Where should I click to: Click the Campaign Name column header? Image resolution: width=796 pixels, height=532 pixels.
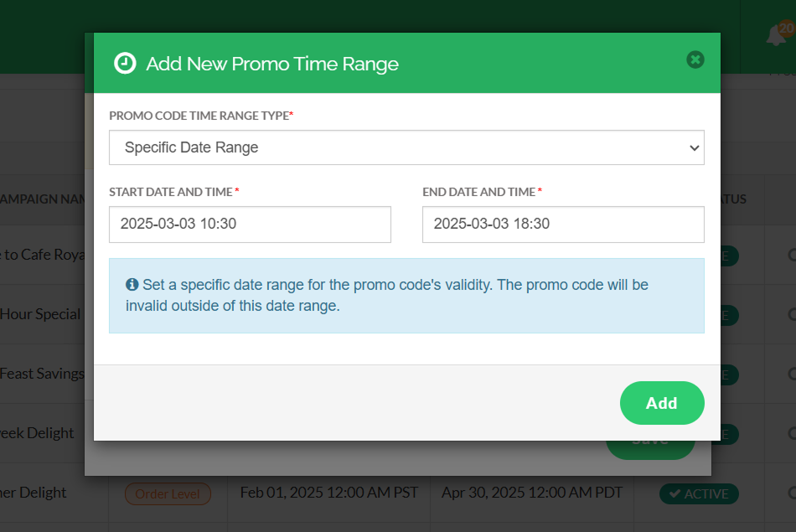tap(44, 199)
